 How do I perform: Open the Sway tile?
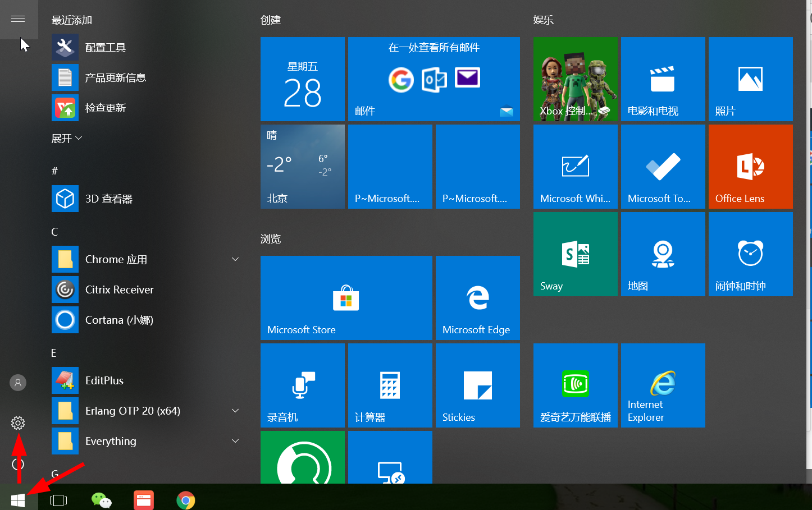576,254
